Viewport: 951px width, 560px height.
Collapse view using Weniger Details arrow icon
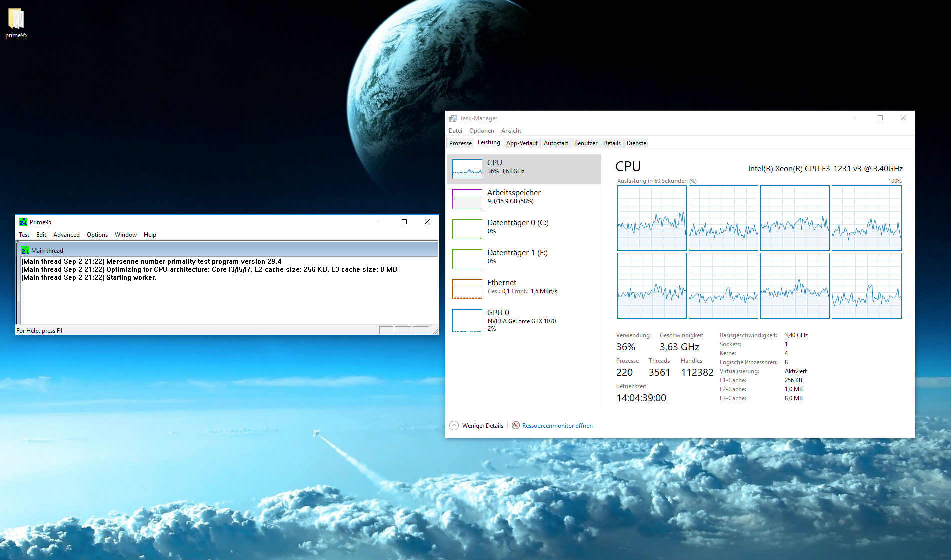point(454,426)
